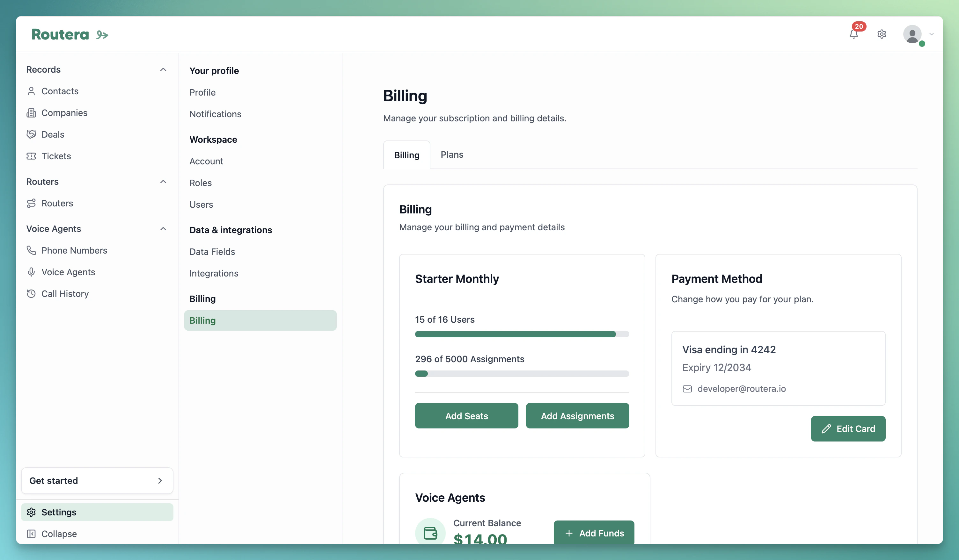The image size is (959, 560).
Task: Click the envelope icon next to developer@routera.io
Action: pyautogui.click(x=687, y=389)
